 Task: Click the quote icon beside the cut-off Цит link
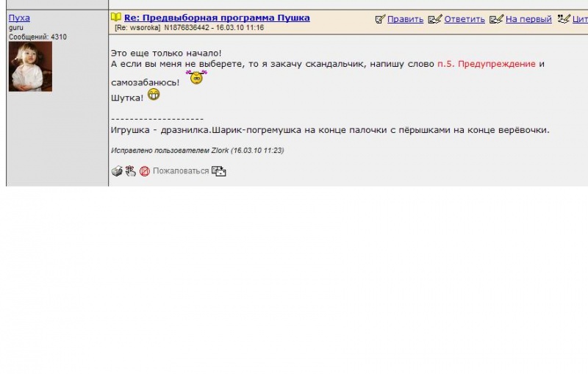pyautogui.click(x=564, y=18)
